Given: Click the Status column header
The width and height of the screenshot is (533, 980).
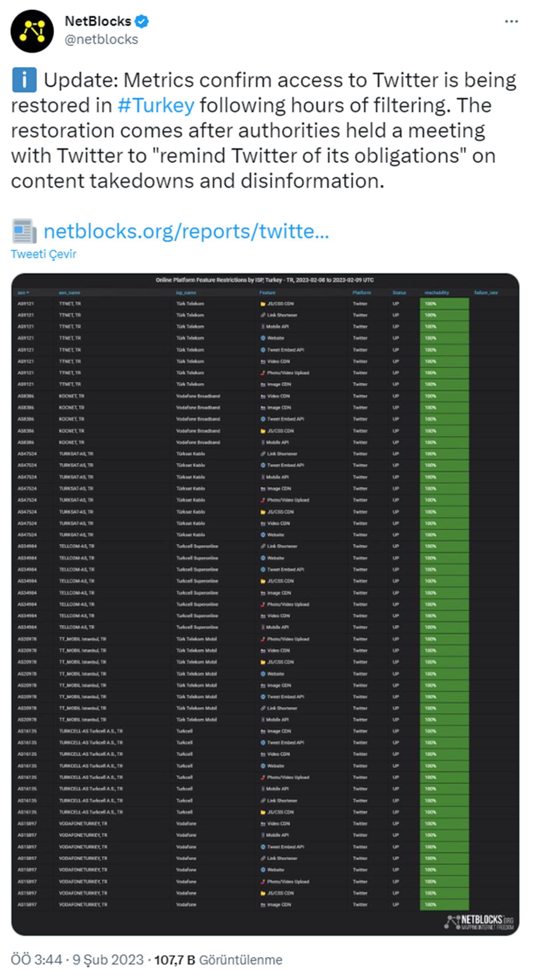Looking at the screenshot, I should (x=399, y=293).
